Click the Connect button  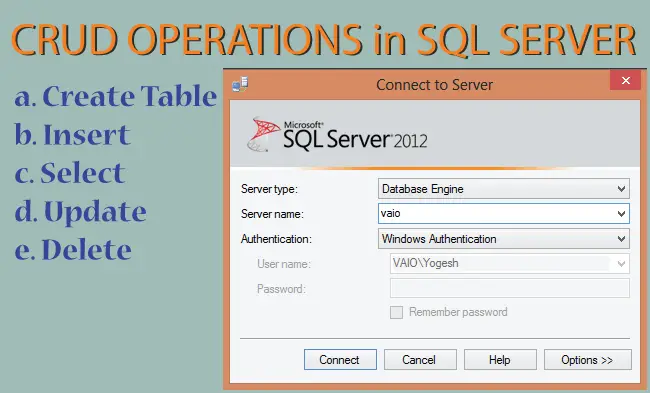[340, 359]
